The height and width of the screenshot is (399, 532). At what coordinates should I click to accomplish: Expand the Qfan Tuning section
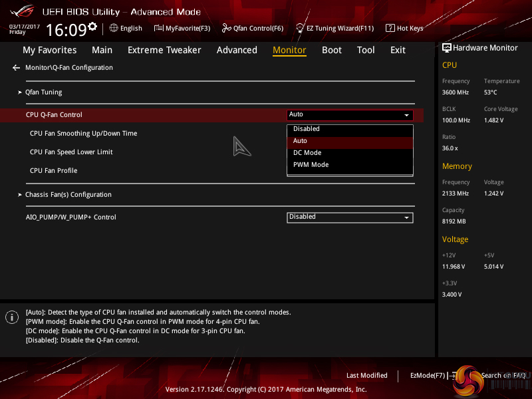click(43, 92)
